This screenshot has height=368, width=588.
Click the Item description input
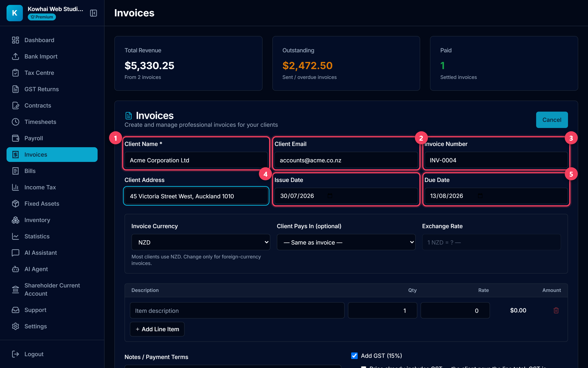237,310
